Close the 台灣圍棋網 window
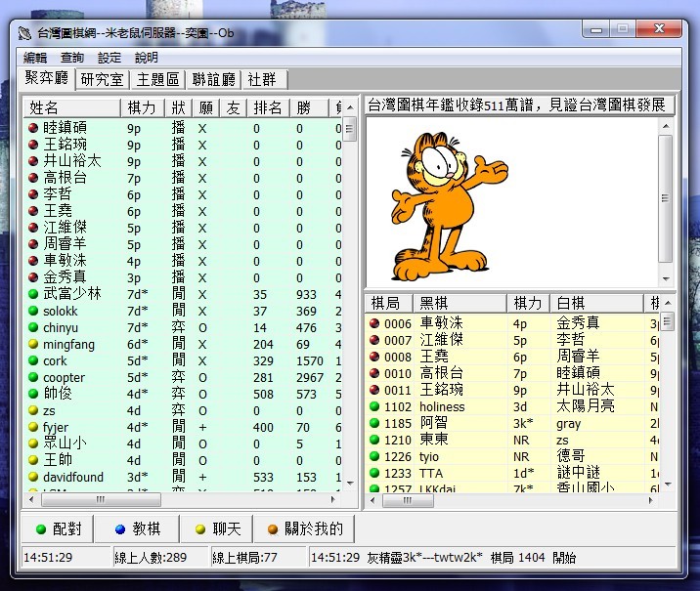Image resolution: width=700 pixels, height=591 pixels. 659,29
